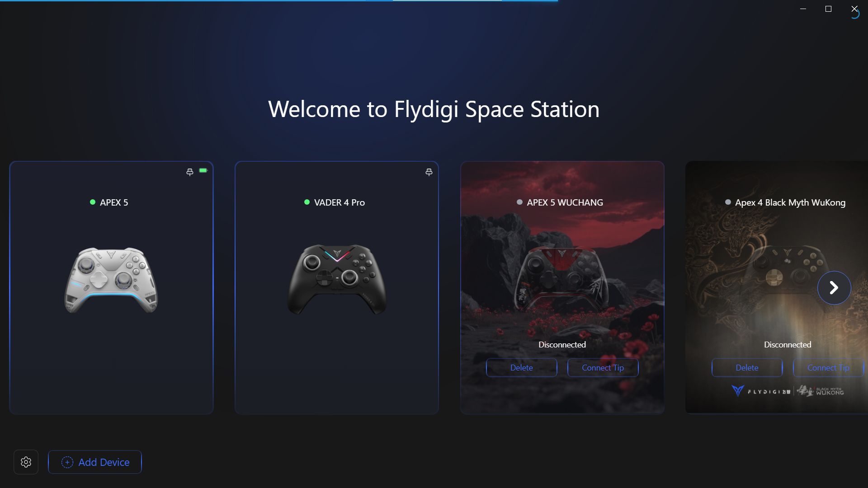Click the green status dot beside VADER 4 Pro
This screenshot has height=488, width=868.
tap(307, 202)
